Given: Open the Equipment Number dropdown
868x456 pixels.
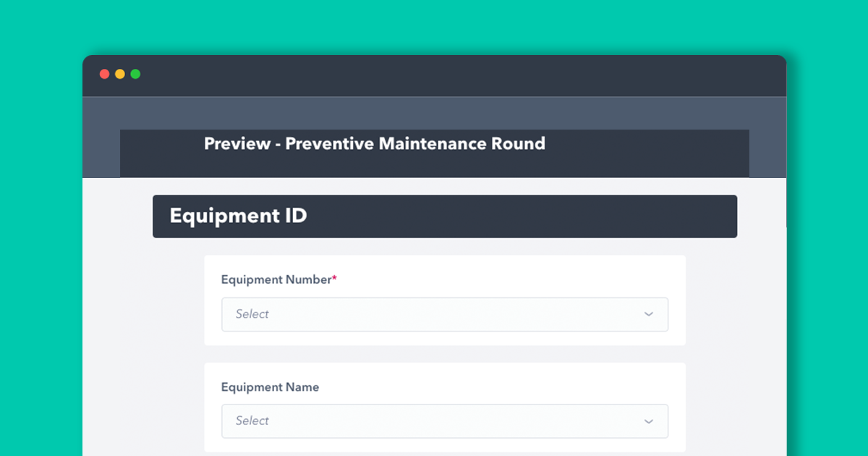Looking at the screenshot, I should [x=445, y=314].
